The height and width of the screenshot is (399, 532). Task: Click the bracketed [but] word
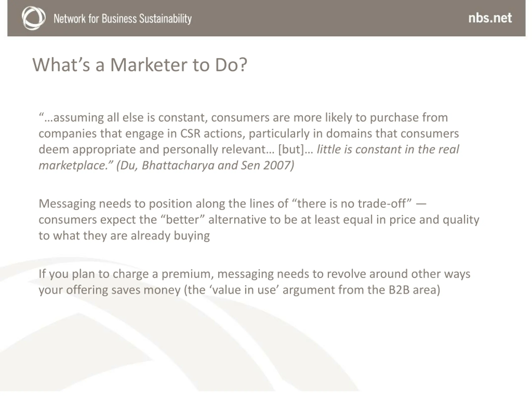pos(291,150)
